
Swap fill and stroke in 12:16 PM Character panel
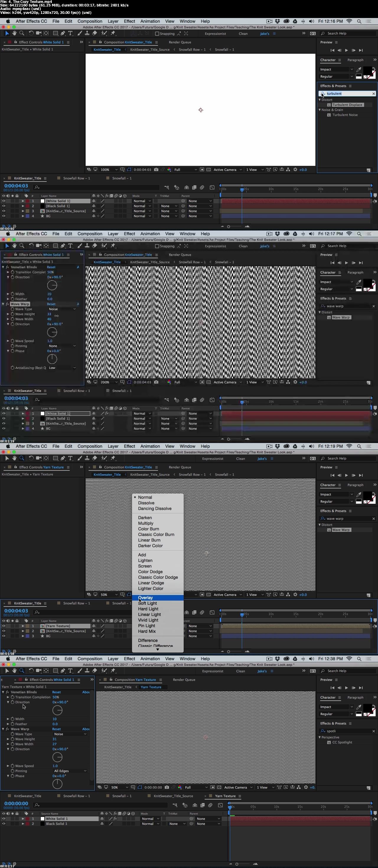(374, 69)
